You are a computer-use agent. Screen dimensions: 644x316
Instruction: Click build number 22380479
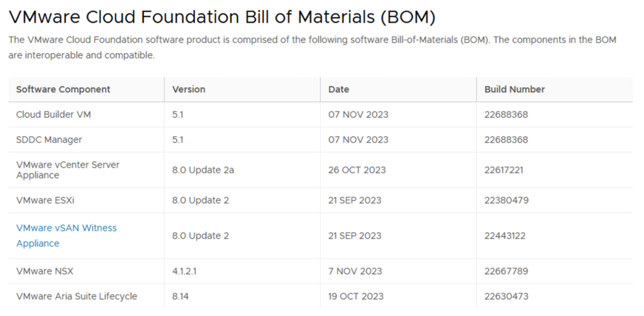[506, 200]
